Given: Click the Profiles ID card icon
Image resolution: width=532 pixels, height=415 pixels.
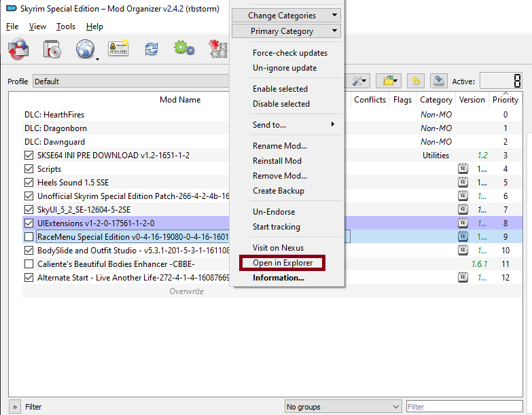Looking at the screenshot, I should (118, 48).
